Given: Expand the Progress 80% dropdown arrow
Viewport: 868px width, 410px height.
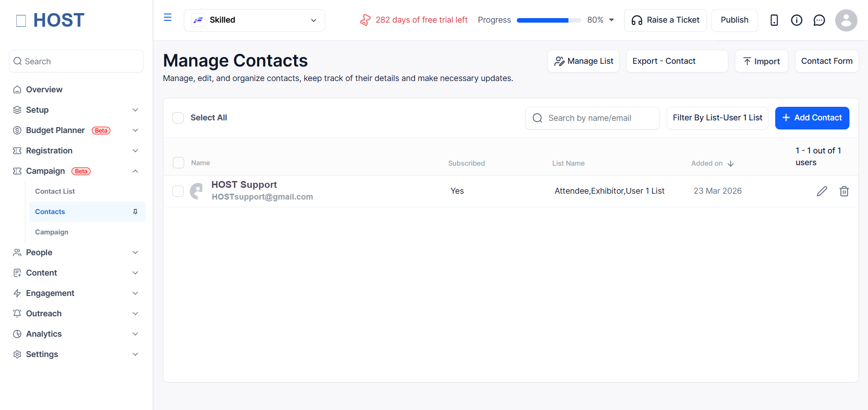Looking at the screenshot, I should click(611, 20).
